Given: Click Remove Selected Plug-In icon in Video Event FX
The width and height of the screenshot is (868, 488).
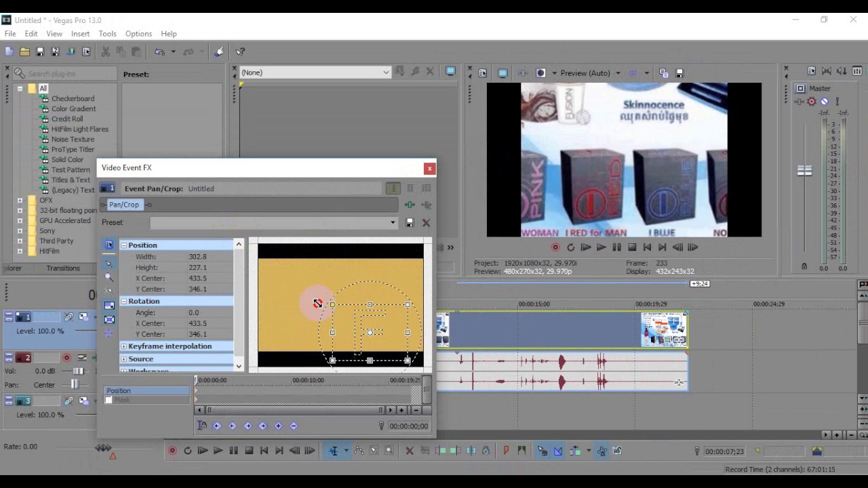Looking at the screenshot, I should click(427, 205).
